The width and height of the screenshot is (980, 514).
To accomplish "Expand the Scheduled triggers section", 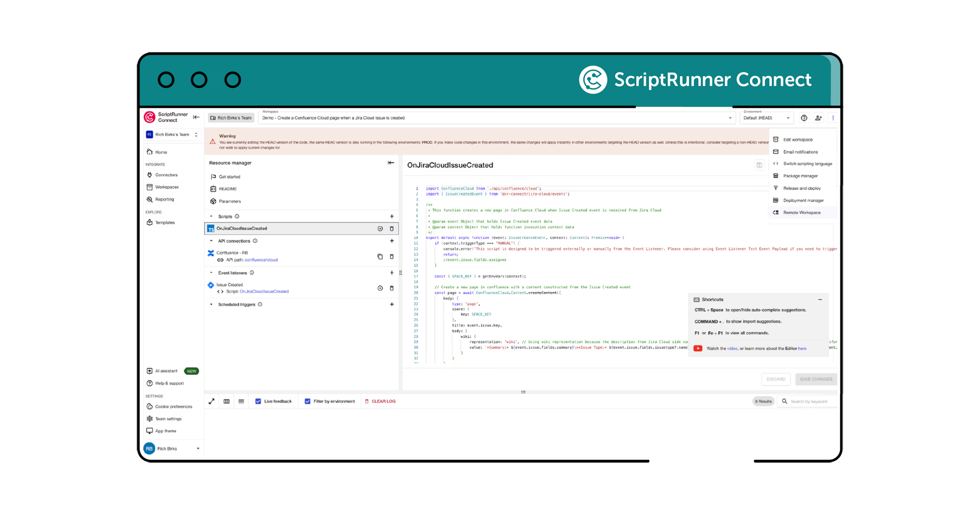I will (211, 304).
